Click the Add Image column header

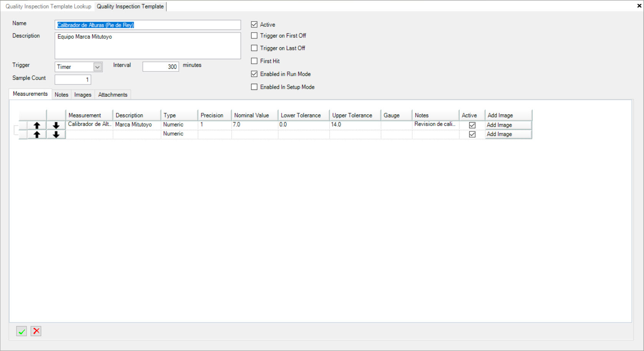pos(509,115)
